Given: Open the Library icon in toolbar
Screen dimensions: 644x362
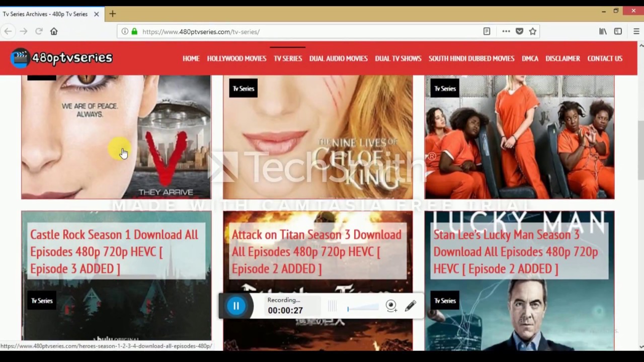Looking at the screenshot, I should [x=603, y=31].
